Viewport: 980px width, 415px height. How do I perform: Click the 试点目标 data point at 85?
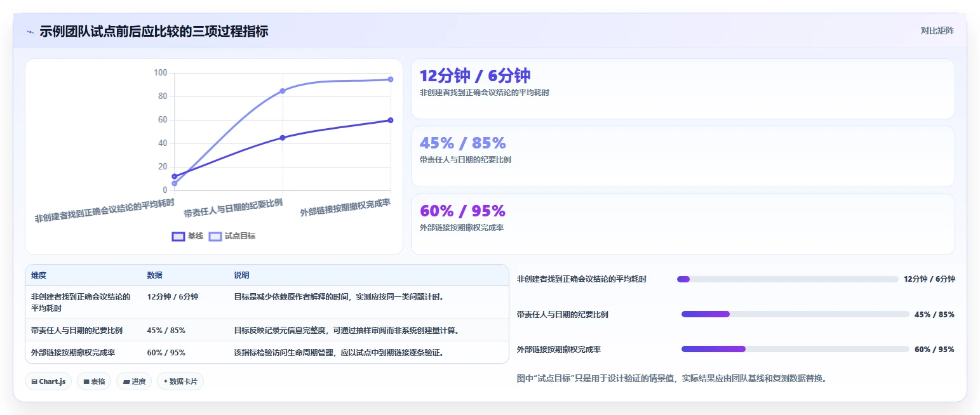(x=283, y=91)
